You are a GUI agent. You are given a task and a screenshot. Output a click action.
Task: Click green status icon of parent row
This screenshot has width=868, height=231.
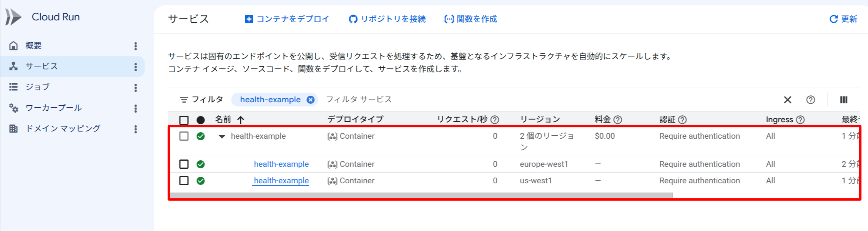tap(201, 136)
